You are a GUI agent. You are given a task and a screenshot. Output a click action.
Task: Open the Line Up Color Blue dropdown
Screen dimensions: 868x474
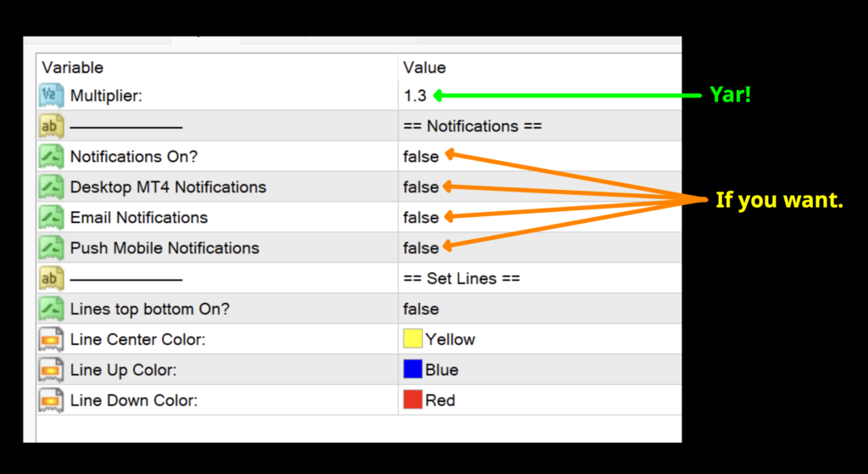(442, 371)
